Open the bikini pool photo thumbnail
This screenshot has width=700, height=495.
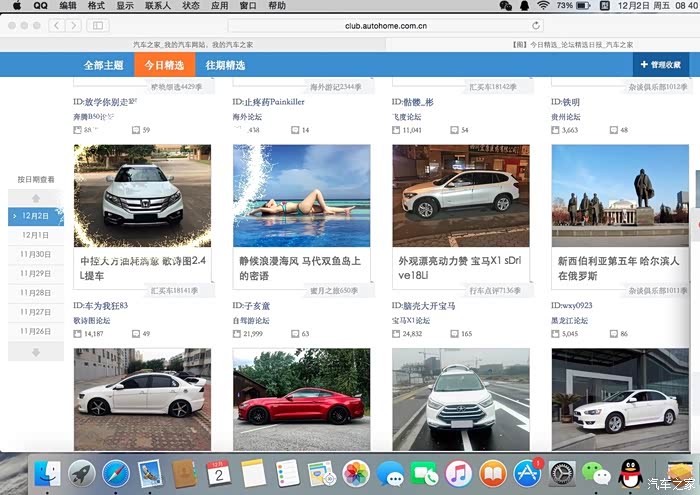301,196
